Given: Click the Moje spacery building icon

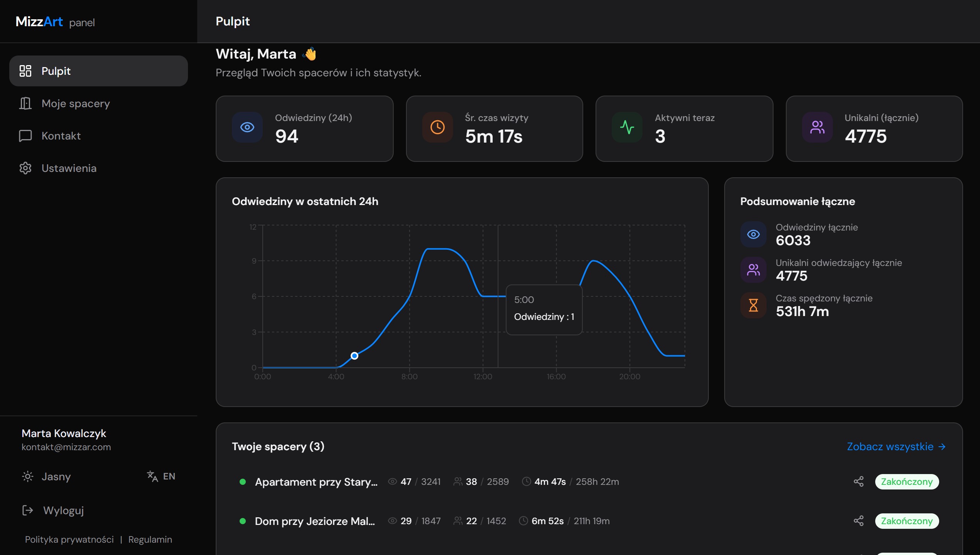Looking at the screenshot, I should pyautogui.click(x=25, y=103).
